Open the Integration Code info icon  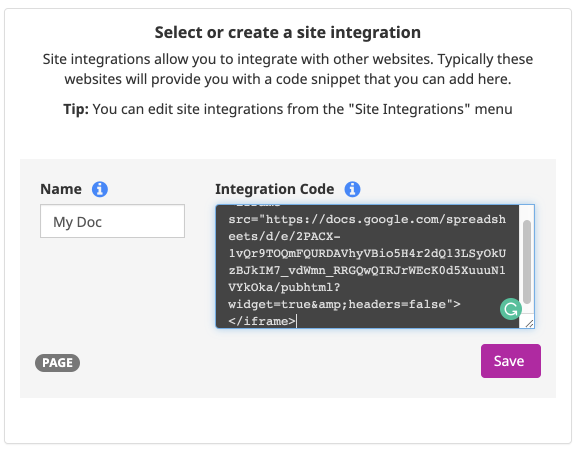[x=352, y=189]
